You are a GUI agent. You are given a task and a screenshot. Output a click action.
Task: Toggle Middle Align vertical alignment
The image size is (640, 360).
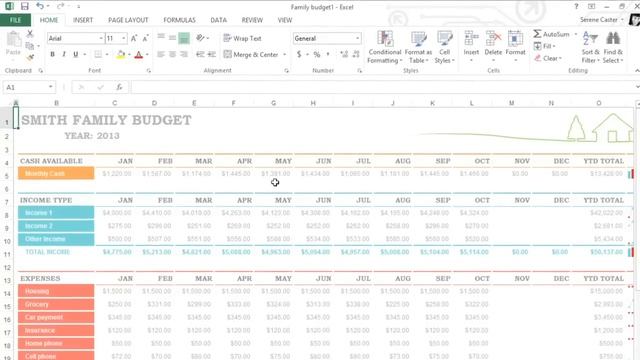[x=173, y=38]
